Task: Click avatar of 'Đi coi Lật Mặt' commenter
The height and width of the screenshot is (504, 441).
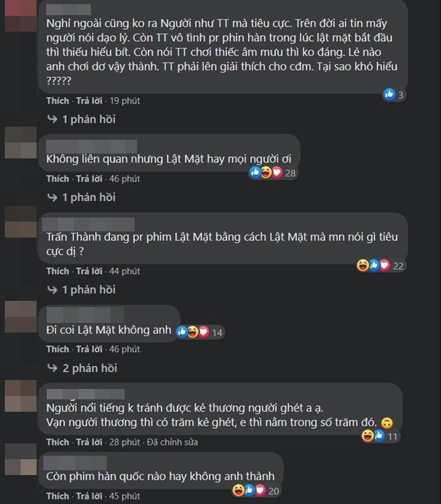Action: click(x=21, y=317)
